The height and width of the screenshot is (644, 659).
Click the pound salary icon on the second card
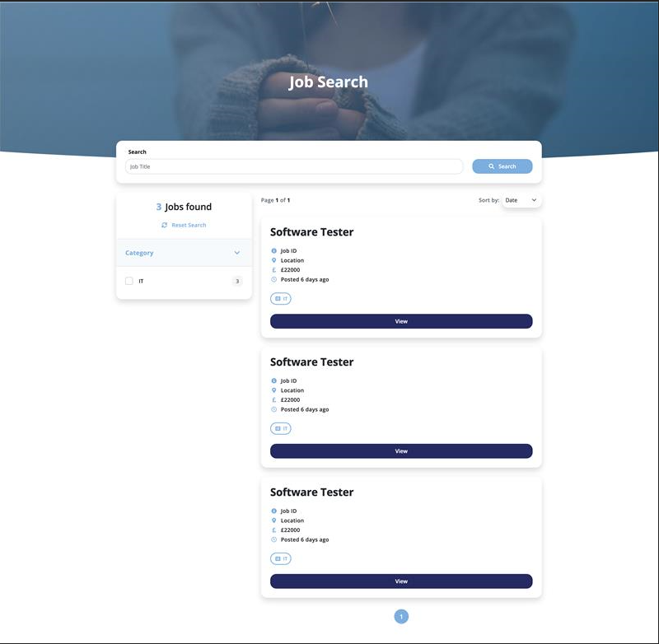(274, 399)
